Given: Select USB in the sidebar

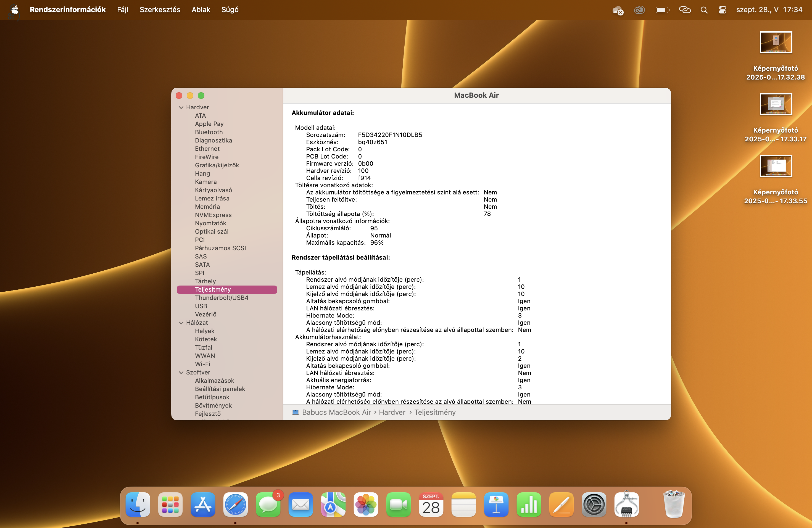Looking at the screenshot, I should pyautogui.click(x=201, y=306).
